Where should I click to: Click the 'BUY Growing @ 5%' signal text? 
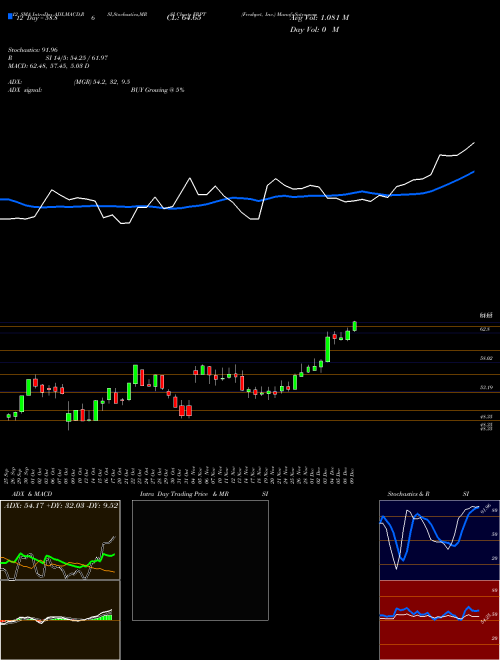tap(157, 90)
